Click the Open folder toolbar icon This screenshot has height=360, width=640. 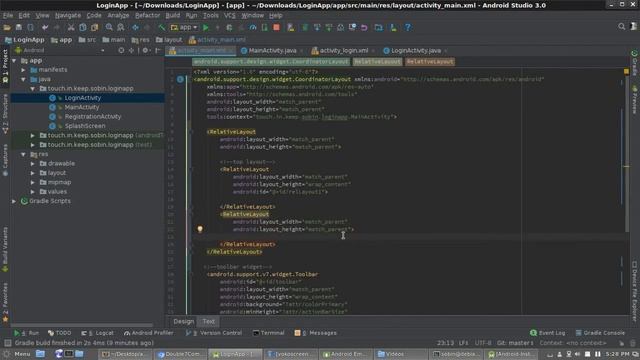tap(7, 27)
